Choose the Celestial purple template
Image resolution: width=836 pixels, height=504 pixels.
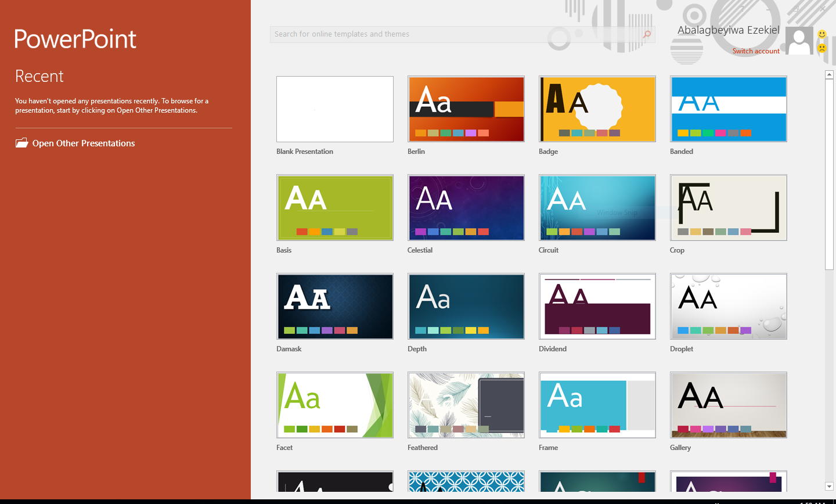466,208
